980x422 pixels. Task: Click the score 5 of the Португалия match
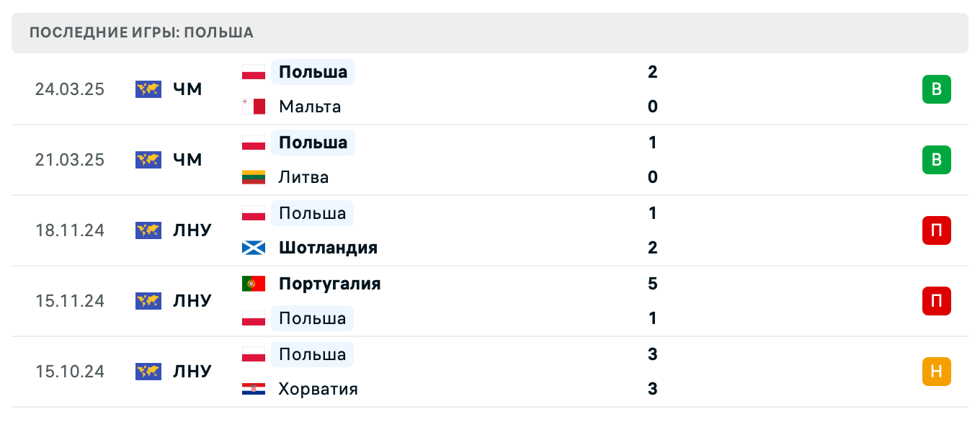[x=652, y=284]
